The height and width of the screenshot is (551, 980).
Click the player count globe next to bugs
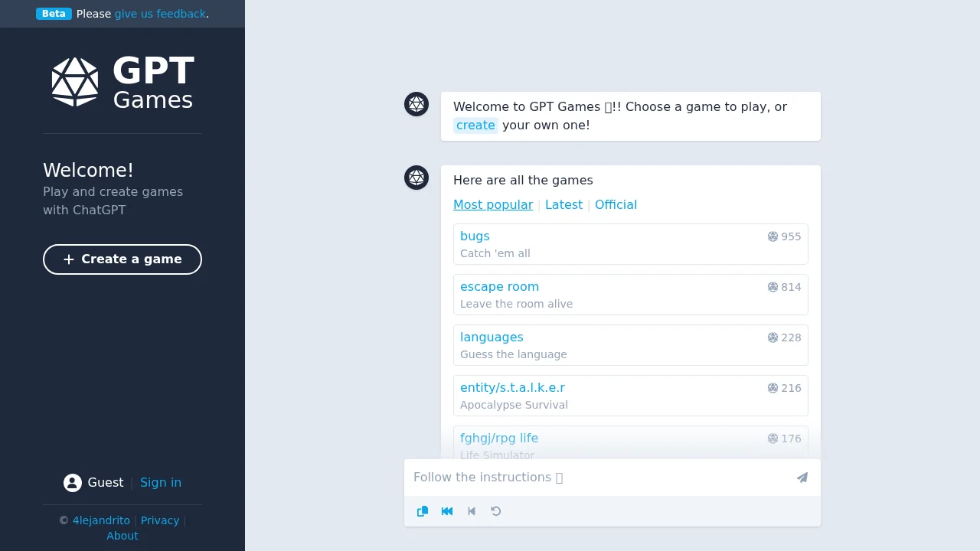tap(773, 236)
